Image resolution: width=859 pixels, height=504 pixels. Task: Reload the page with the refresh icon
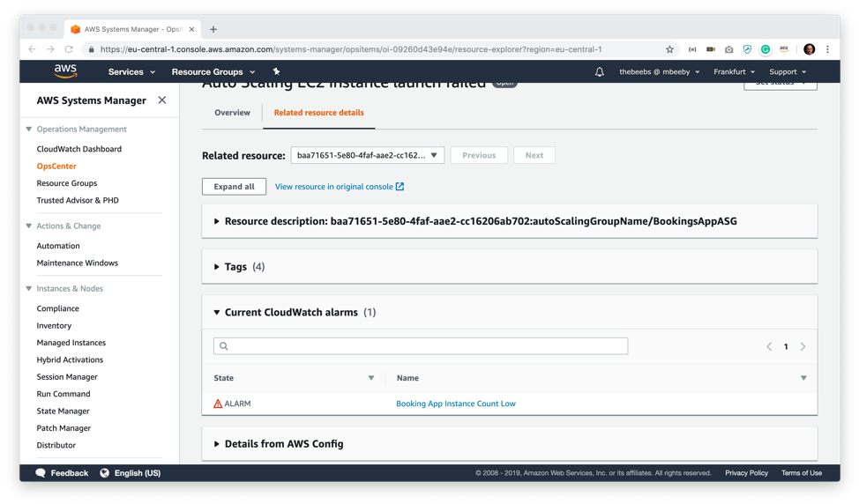[69, 49]
